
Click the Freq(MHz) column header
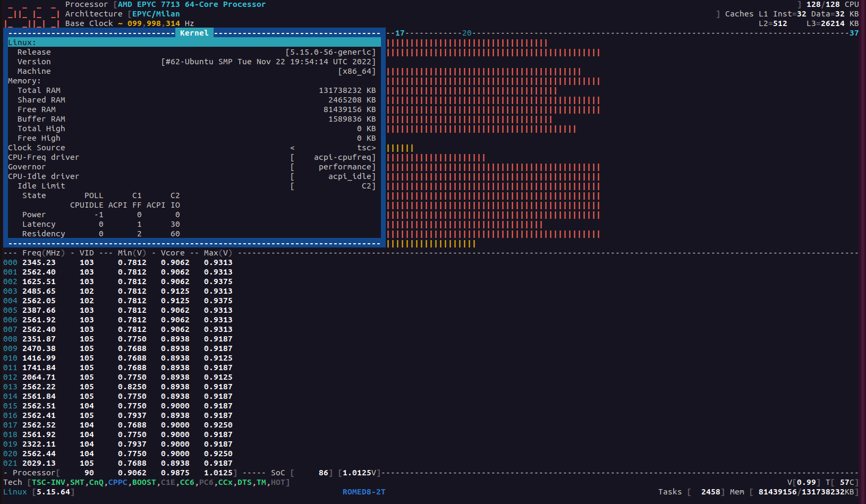coord(44,253)
